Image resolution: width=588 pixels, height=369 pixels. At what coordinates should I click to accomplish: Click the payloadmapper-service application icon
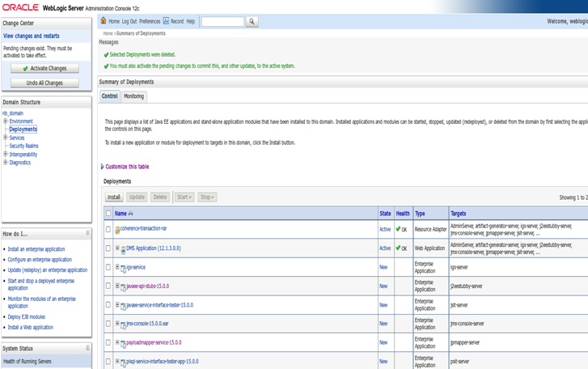click(123, 343)
